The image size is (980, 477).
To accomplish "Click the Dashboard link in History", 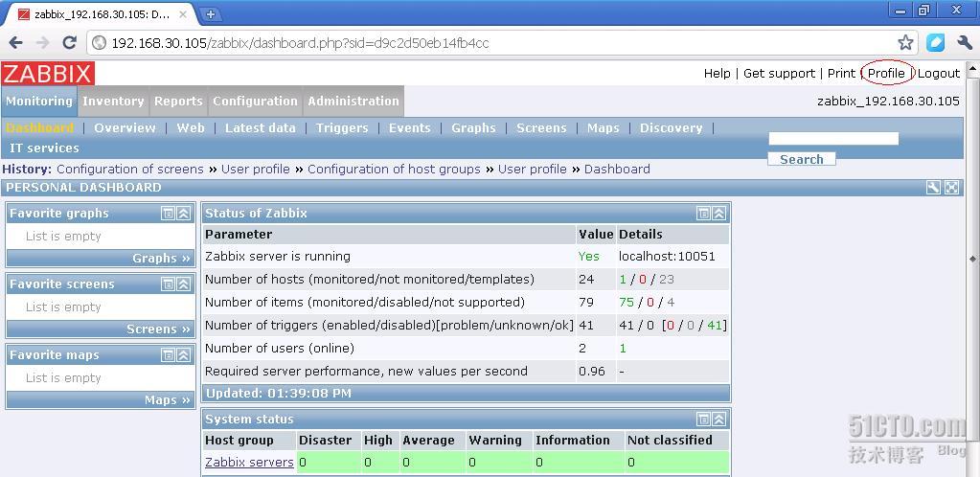I will [617, 170].
